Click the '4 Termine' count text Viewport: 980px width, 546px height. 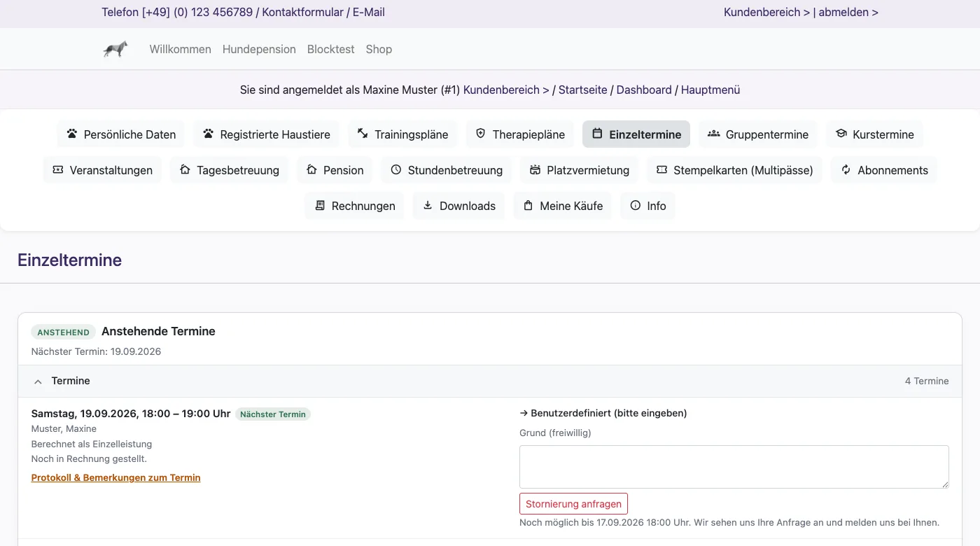click(927, 381)
